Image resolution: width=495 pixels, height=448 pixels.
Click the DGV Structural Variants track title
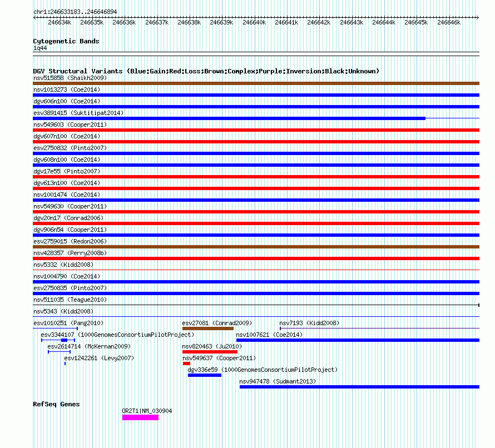[206, 71]
